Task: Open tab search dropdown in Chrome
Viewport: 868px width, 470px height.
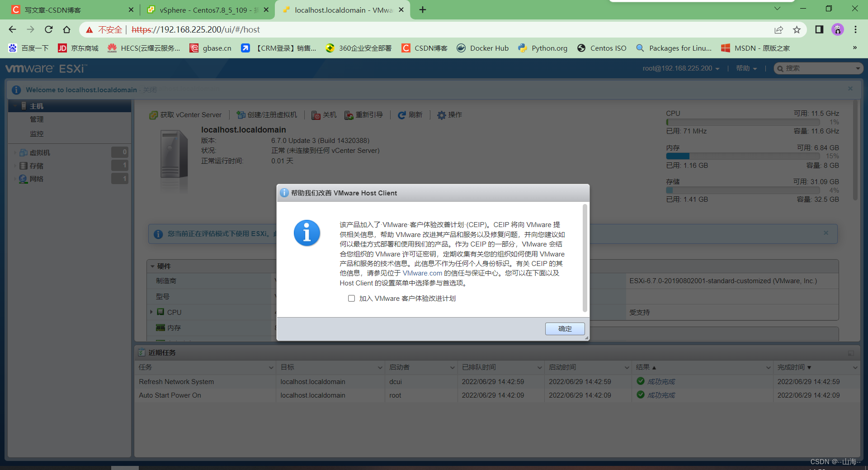Action: click(x=777, y=9)
